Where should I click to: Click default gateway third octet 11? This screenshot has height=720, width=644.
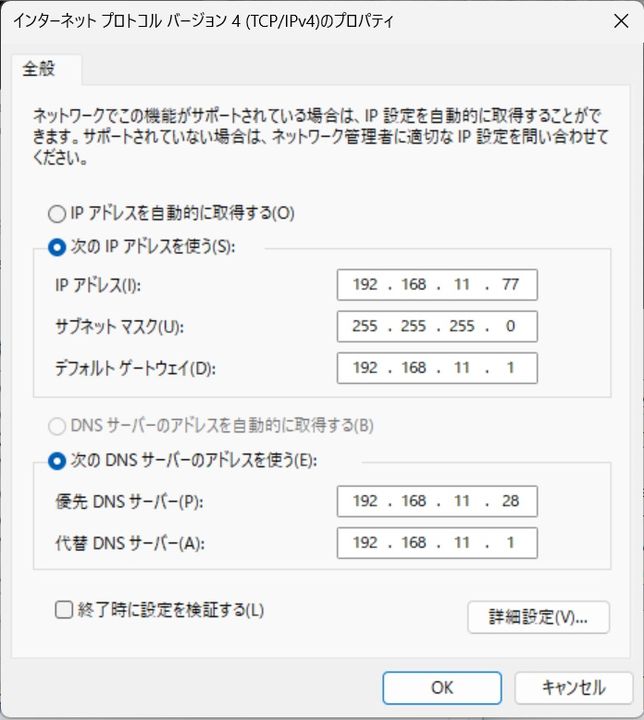(x=462, y=368)
